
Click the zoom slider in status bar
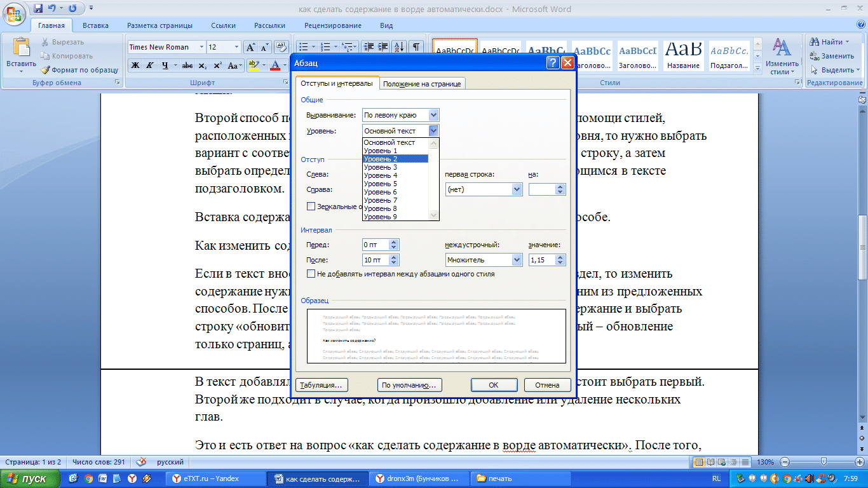pos(823,462)
